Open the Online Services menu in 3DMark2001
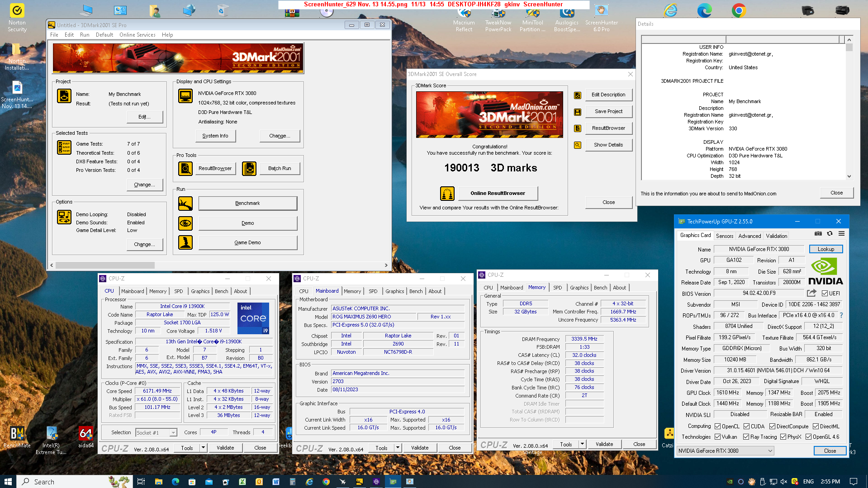 (x=137, y=35)
